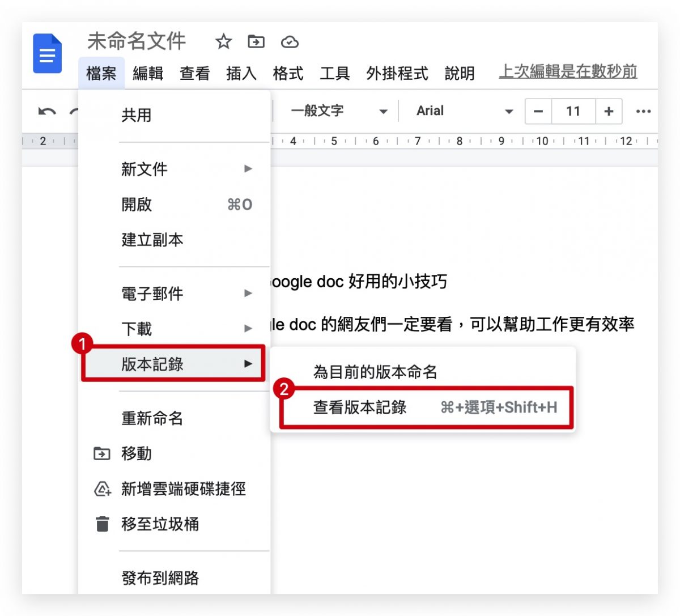Select 共用 in the file menu

[x=175, y=115]
